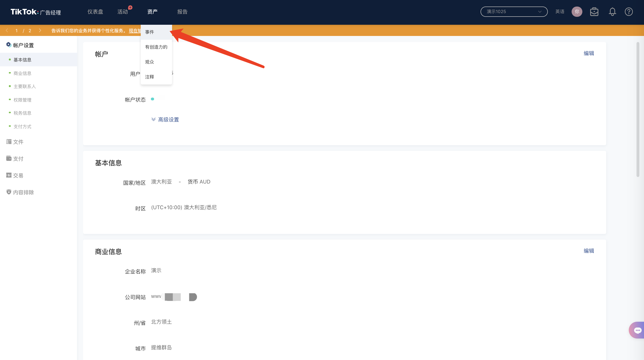644x360 pixels.
Task: Click 编辑 link in 帐户 section
Action: [588, 53]
